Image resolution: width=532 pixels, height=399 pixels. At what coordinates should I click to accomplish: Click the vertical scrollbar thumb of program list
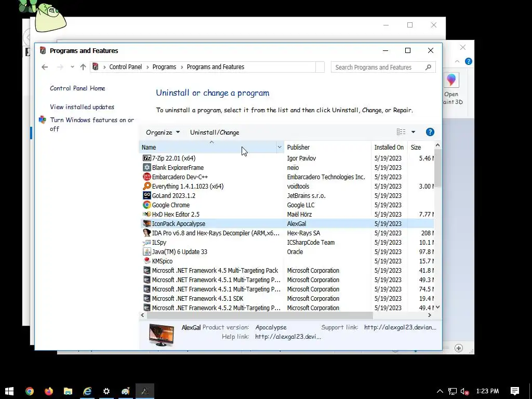437,168
